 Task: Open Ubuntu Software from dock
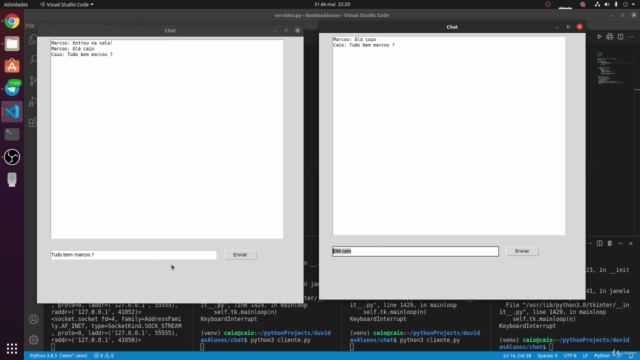12,66
